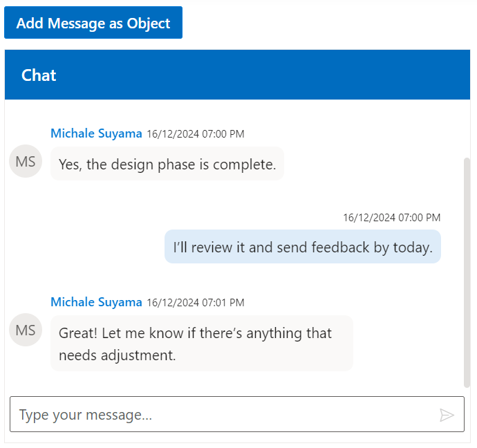Click empty right side of blue Chat header

pyautogui.click(x=311, y=75)
